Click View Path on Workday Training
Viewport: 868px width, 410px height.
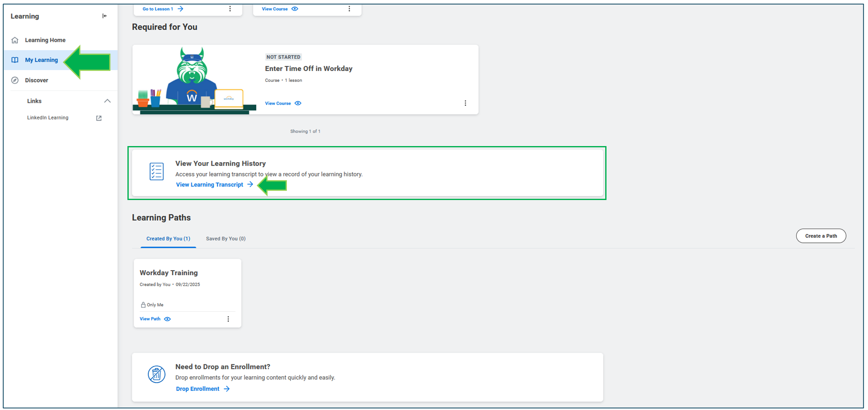[150, 319]
